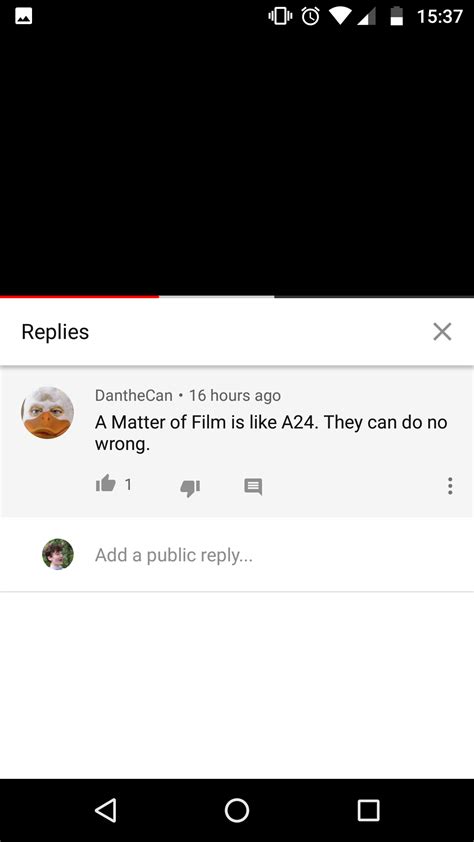Dislike the comment with thumbs down icon
Screen dimensions: 474x842
tap(190, 488)
